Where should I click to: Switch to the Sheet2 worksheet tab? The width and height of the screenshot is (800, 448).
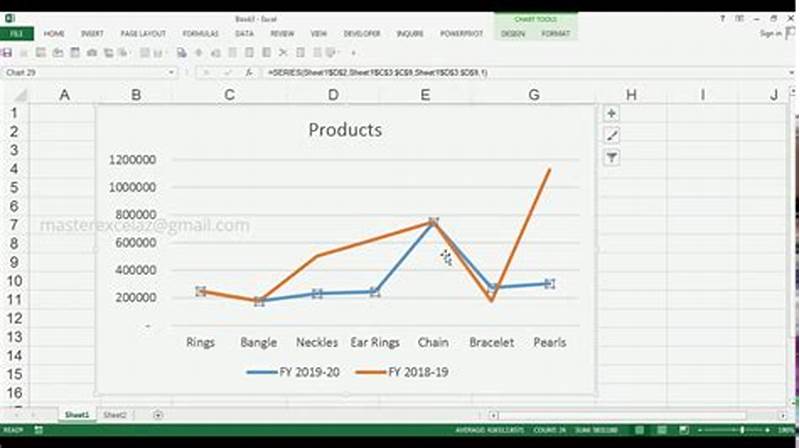click(114, 415)
